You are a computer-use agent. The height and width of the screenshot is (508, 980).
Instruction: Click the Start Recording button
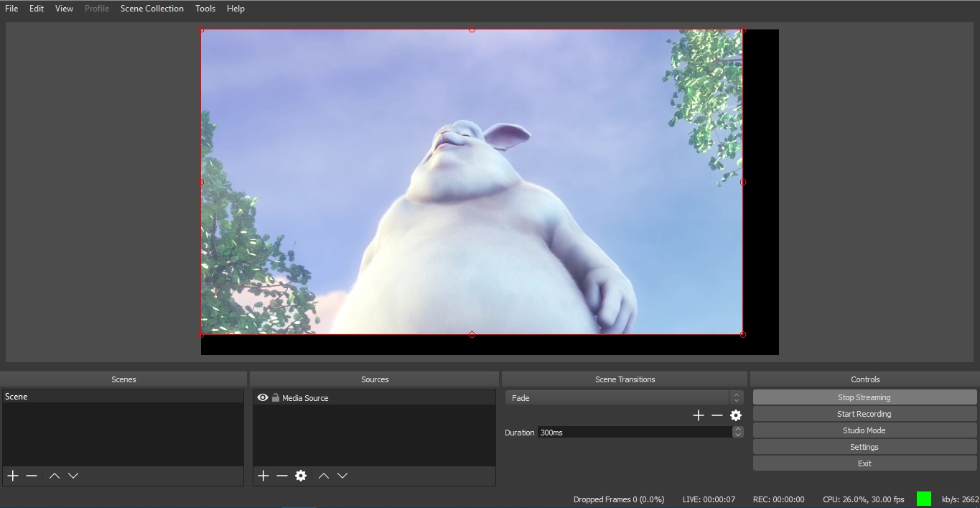(x=864, y=414)
